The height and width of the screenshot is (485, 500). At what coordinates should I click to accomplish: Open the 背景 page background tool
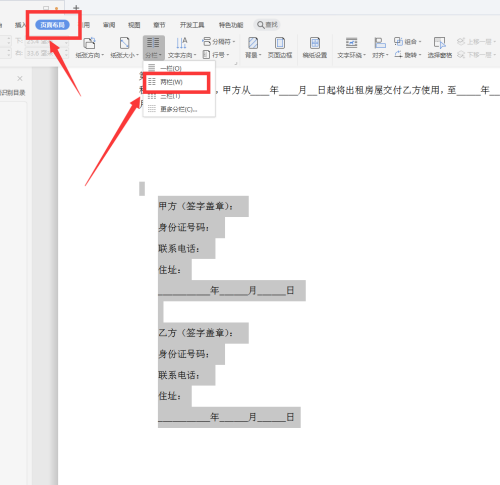coord(253,48)
